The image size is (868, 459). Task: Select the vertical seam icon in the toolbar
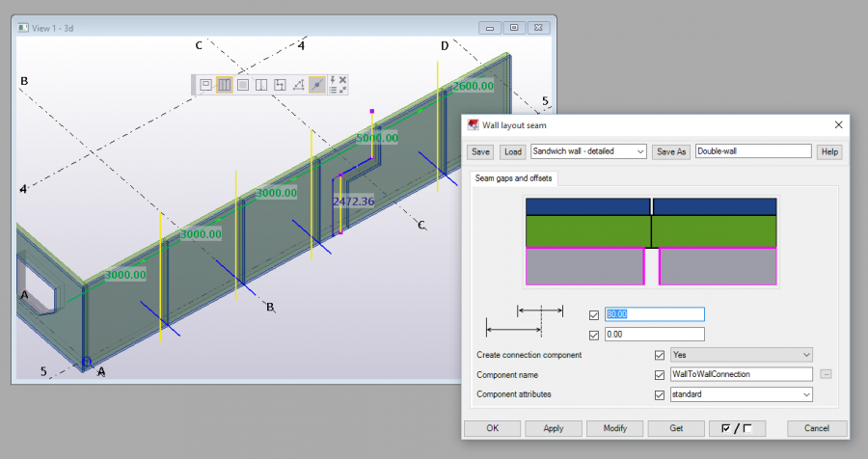[x=261, y=85]
